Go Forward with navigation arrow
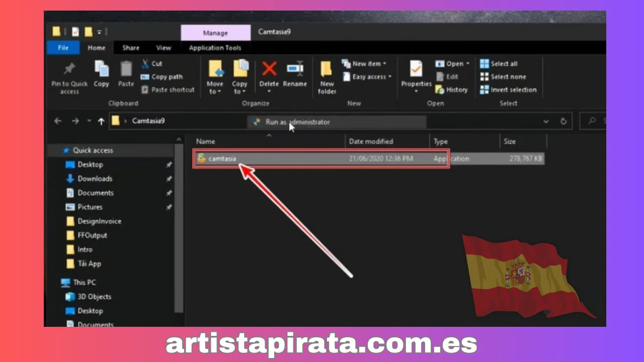Viewport: 644px width, 362px height. 75,121
